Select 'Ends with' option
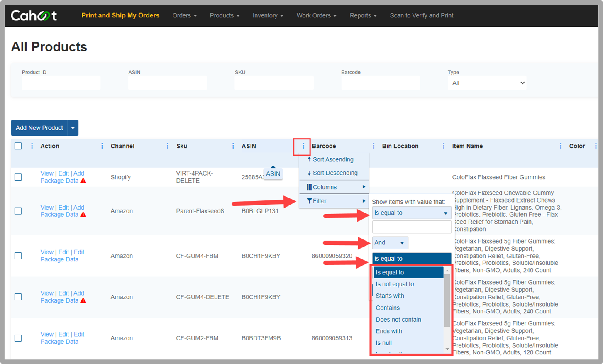The height and width of the screenshot is (364, 603). coord(408,331)
